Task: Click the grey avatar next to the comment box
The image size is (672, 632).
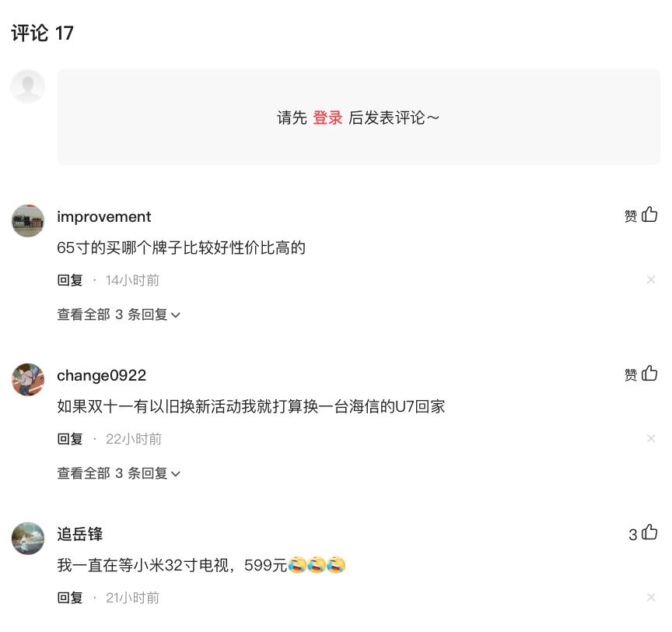Action: [28, 86]
